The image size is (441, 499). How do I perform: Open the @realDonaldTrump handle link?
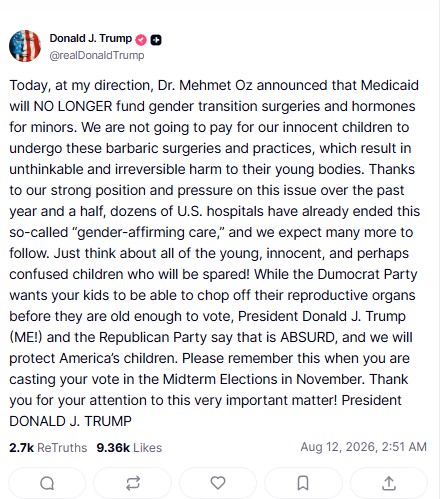pos(97,55)
